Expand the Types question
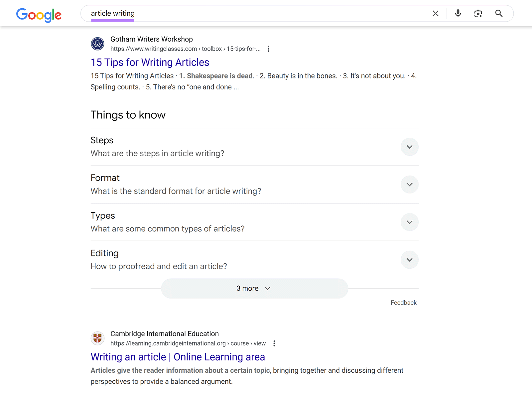 (x=409, y=222)
